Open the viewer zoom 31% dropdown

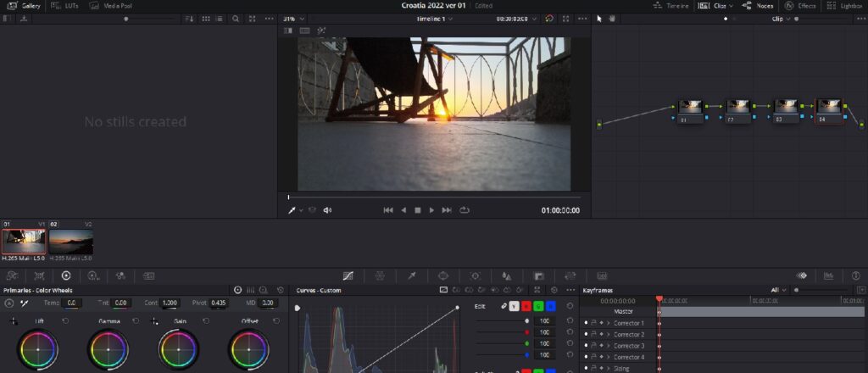[292, 18]
